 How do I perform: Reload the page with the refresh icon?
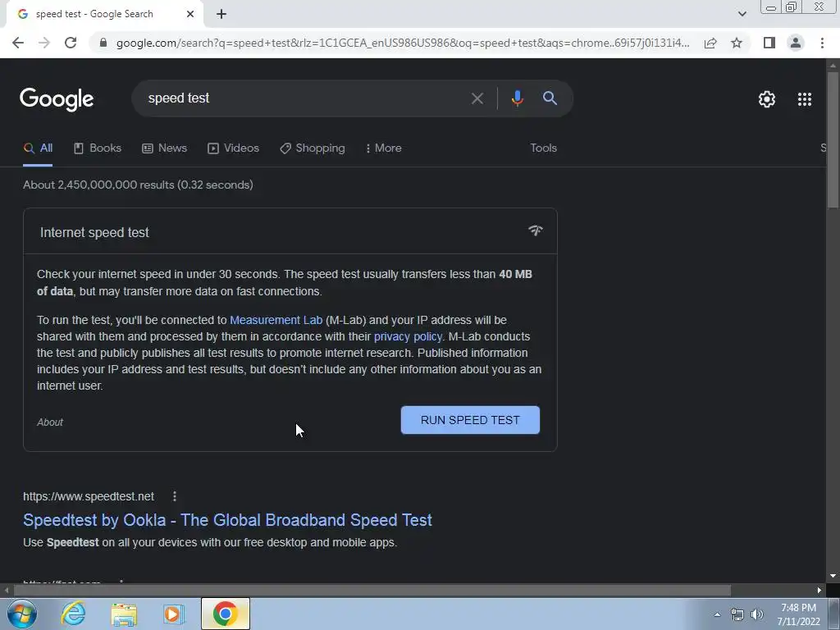71,43
